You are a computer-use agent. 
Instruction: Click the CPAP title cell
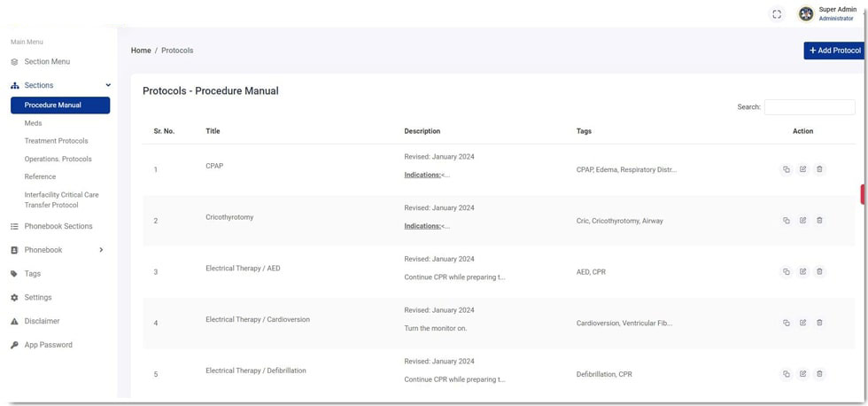point(214,166)
